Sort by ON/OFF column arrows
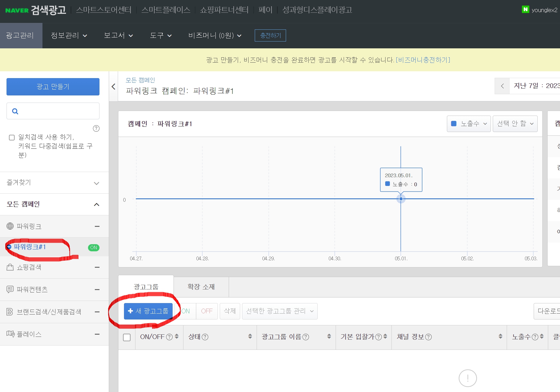 coord(177,336)
